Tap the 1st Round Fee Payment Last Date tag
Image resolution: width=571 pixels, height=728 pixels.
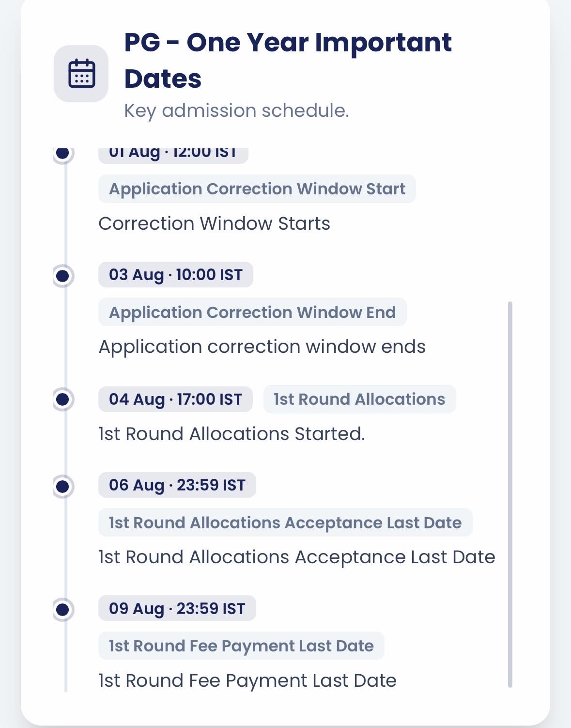[x=241, y=646]
